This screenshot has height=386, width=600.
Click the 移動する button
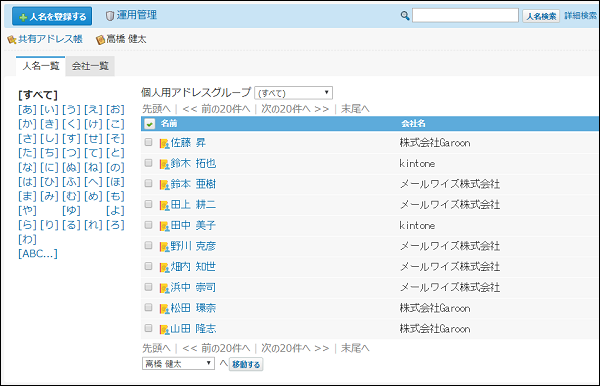coord(246,364)
